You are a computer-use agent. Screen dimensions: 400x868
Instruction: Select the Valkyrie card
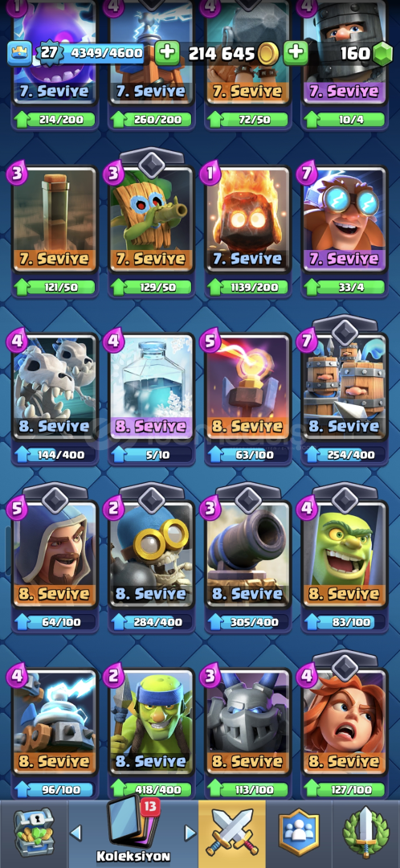[x=344, y=721]
